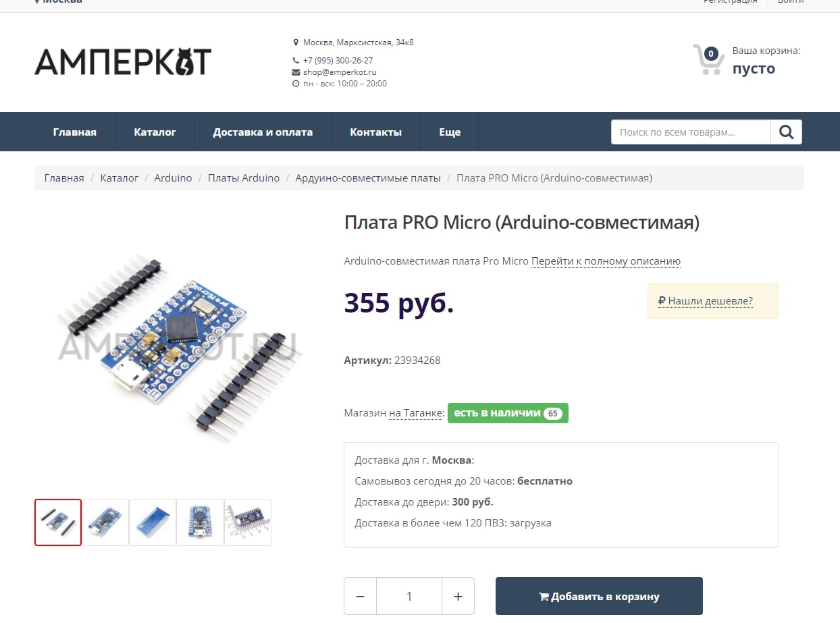Open Платы Arduino breadcrumb link
The image size is (840, 623).
[x=244, y=178]
